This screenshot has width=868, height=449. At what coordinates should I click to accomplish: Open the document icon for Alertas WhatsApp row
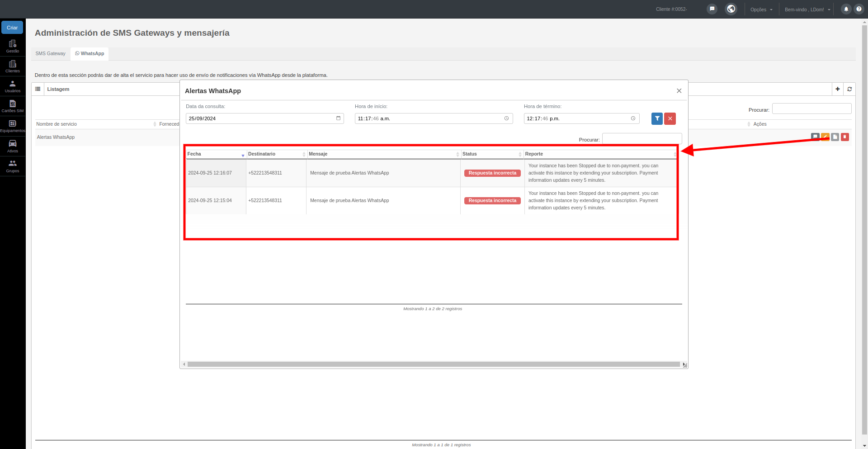(835, 137)
